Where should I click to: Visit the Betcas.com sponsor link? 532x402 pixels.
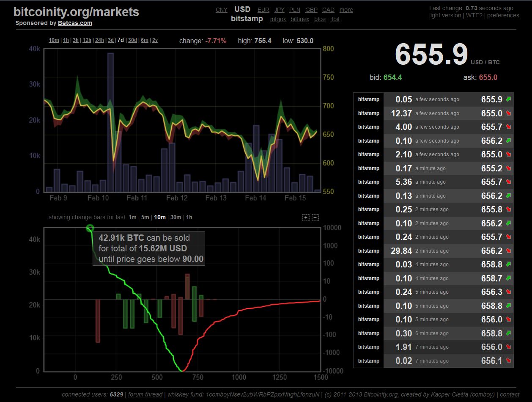75,23
